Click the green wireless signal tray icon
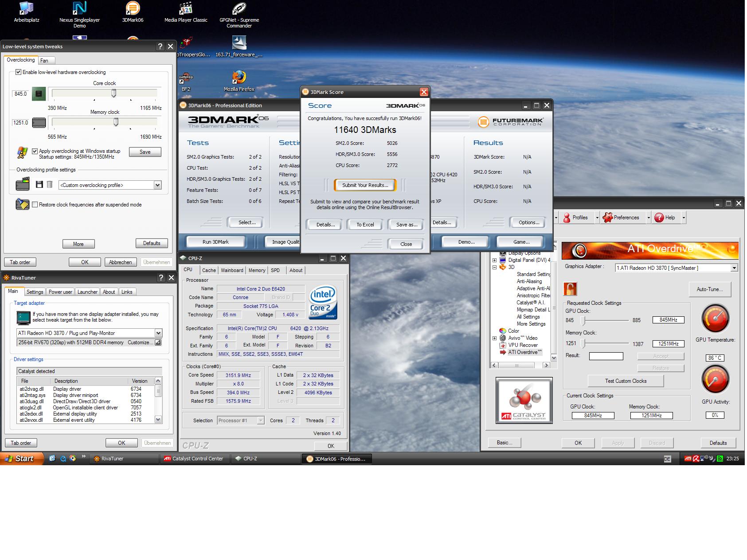Viewport: 747px width, 560px height. tap(720, 459)
